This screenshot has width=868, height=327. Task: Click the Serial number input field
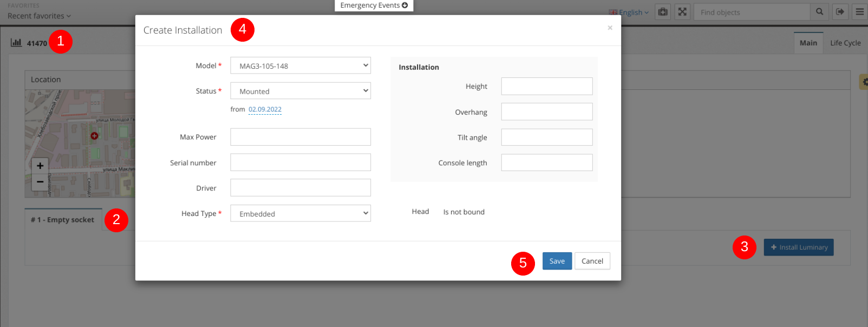pos(301,162)
